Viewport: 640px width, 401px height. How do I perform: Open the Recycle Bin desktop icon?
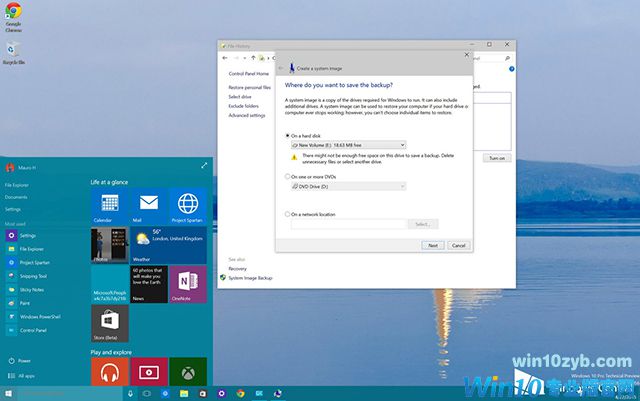[x=13, y=53]
